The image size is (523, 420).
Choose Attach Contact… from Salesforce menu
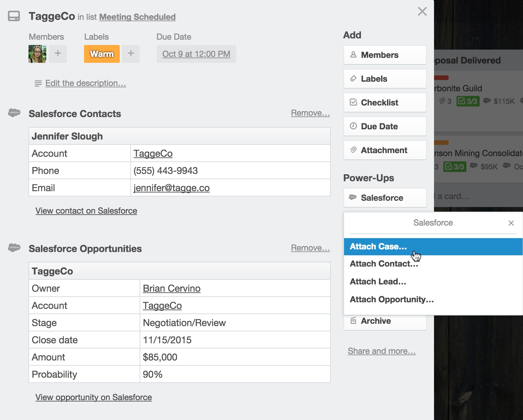coord(433,264)
